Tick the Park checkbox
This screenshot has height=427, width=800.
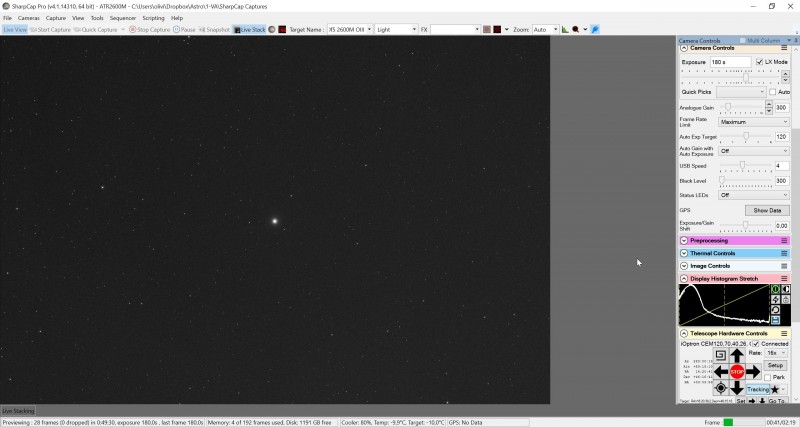pyautogui.click(x=767, y=378)
